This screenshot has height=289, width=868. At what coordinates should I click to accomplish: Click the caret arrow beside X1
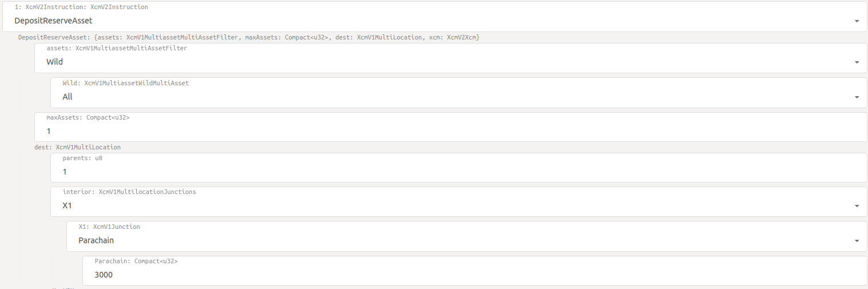857,206
